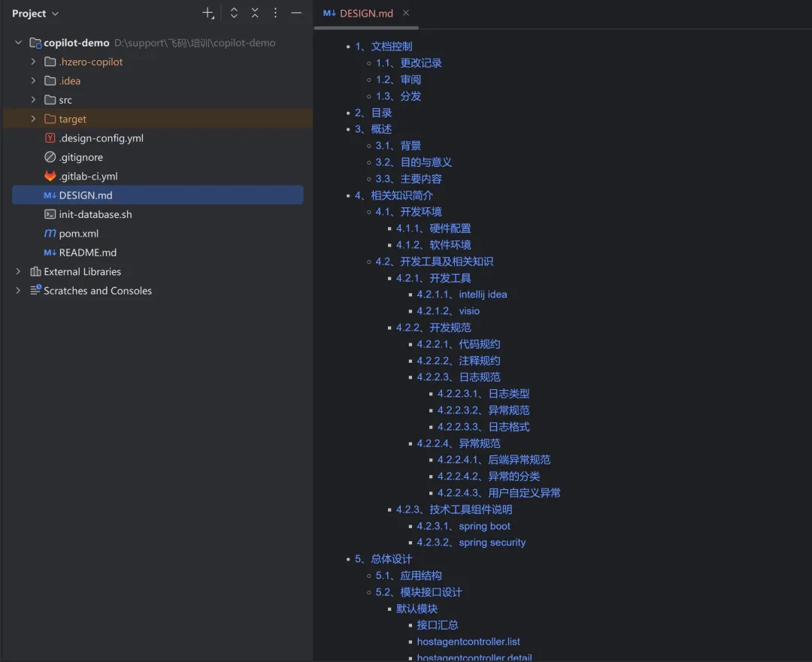Open the 5.1、应用结构 link
The width and height of the screenshot is (812, 662).
tap(408, 576)
